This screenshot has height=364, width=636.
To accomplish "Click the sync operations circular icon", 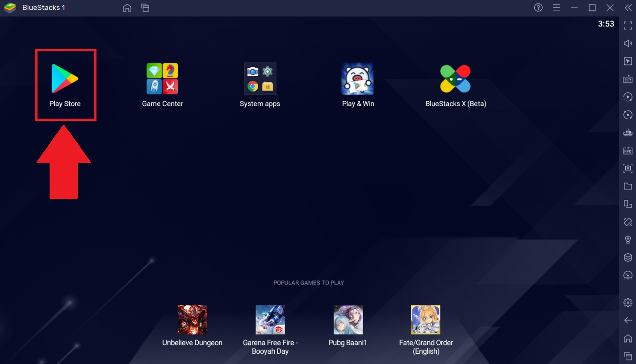I will point(628,115).
